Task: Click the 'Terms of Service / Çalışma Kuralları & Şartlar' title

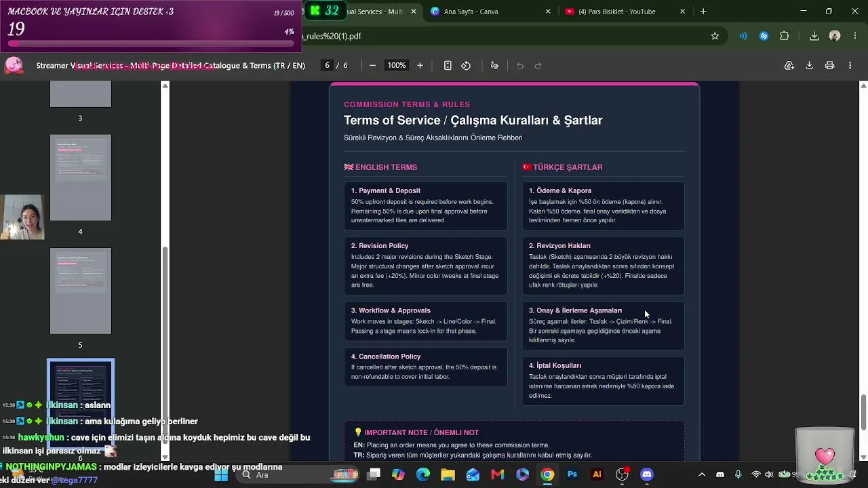Action: pos(473,121)
